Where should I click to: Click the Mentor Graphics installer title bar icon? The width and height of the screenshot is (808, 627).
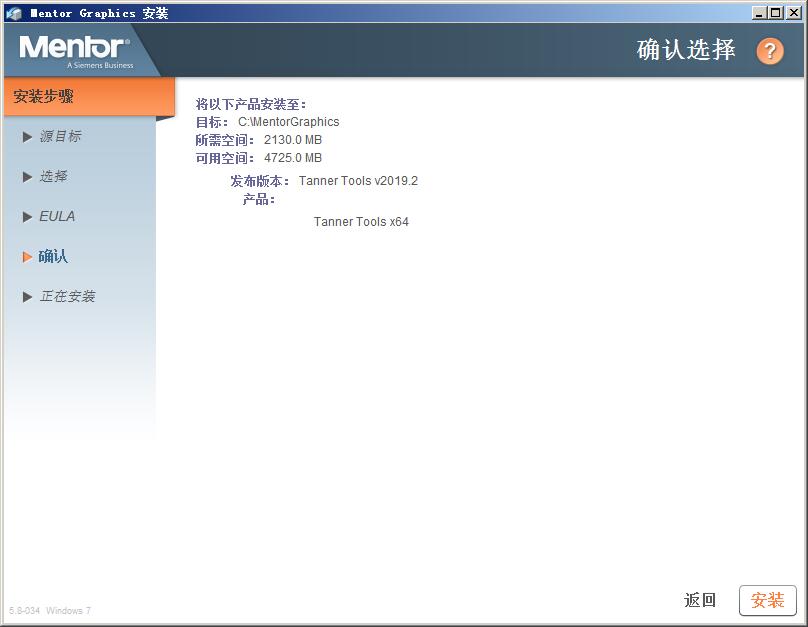pos(14,13)
